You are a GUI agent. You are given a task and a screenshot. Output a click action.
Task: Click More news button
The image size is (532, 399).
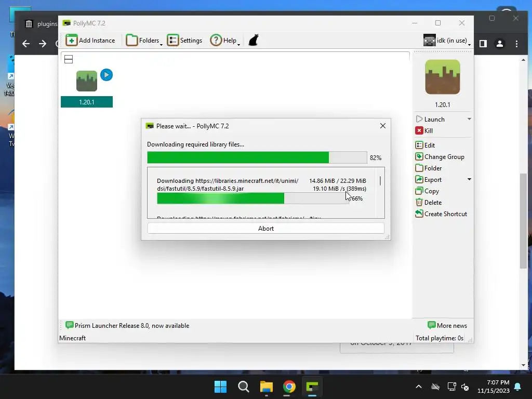coord(447,326)
